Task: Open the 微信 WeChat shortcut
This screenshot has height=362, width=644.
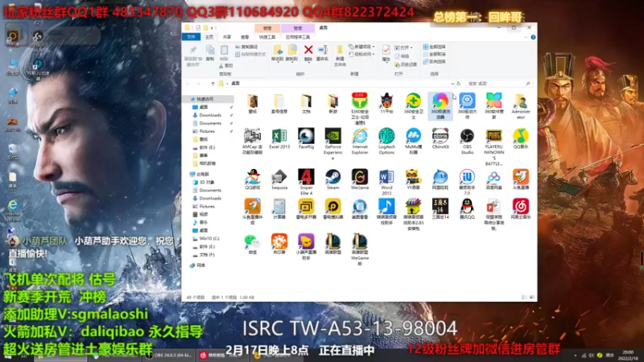Action: pyautogui.click(x=252, y=244)
